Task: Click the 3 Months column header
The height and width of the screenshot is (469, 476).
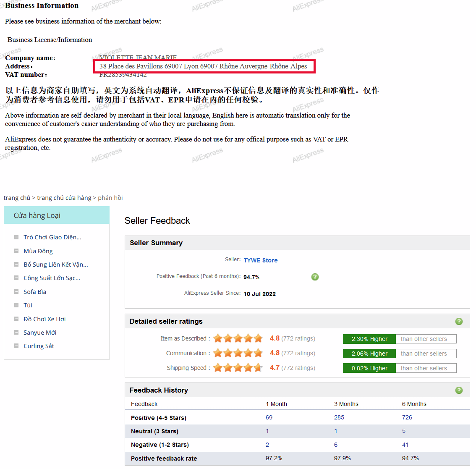Action: click(x=346, y=404)
